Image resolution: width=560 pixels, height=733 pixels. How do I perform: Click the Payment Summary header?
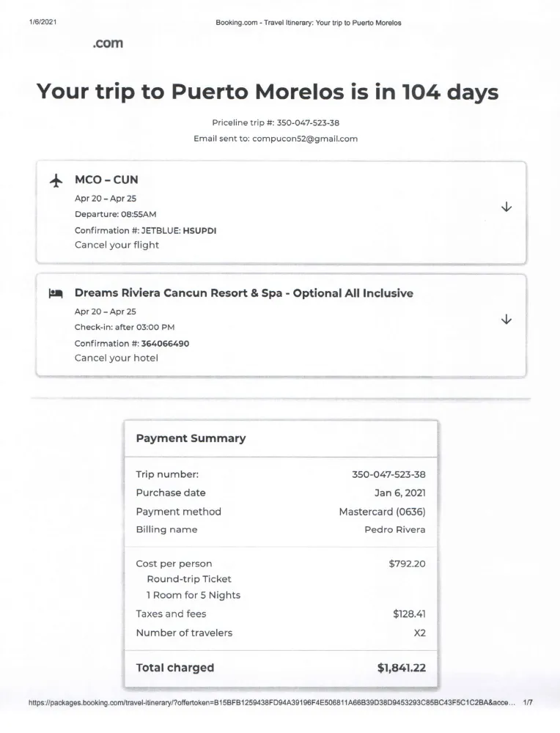(191, 438)
